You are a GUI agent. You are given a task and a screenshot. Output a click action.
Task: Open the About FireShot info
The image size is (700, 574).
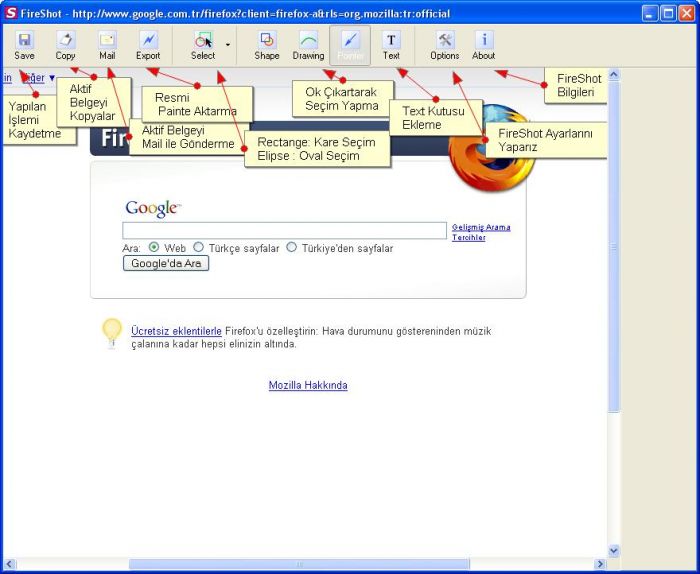484,45
